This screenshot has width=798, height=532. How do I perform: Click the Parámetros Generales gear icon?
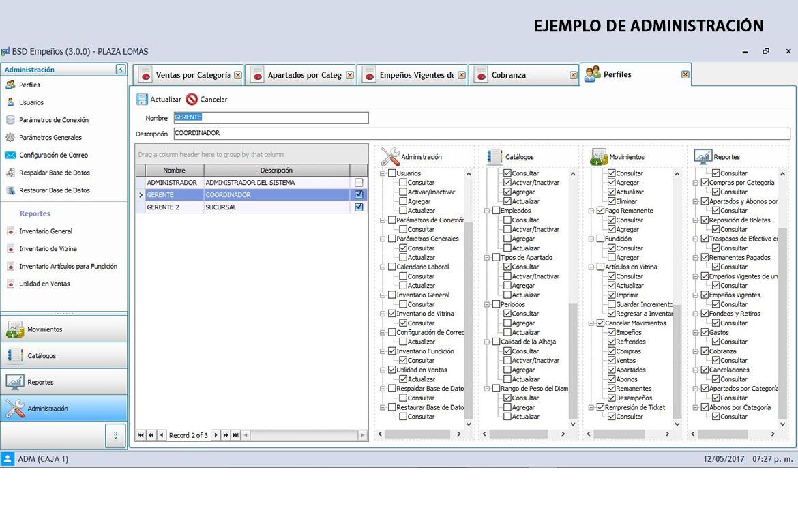[x=10, y=138]
